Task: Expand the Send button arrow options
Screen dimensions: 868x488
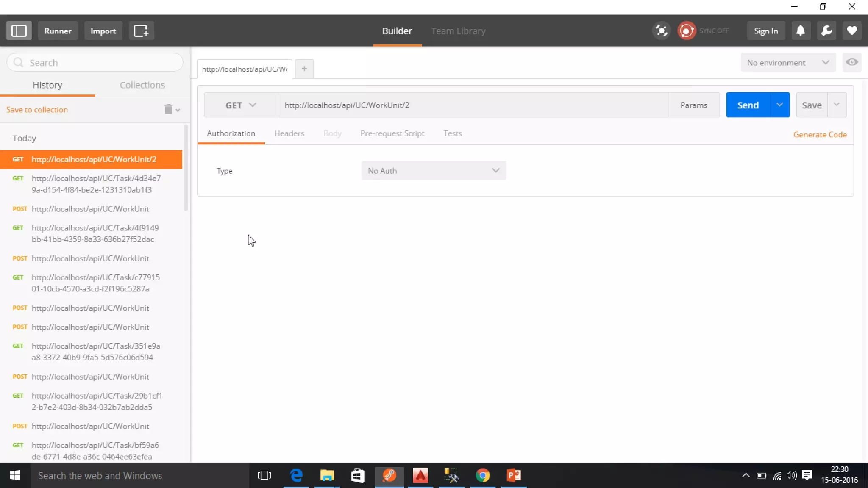Action: click(779, 105)
